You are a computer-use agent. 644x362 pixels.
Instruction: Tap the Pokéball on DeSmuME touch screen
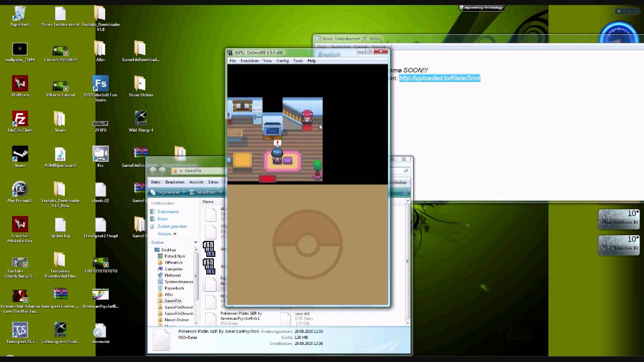point(307,245)
